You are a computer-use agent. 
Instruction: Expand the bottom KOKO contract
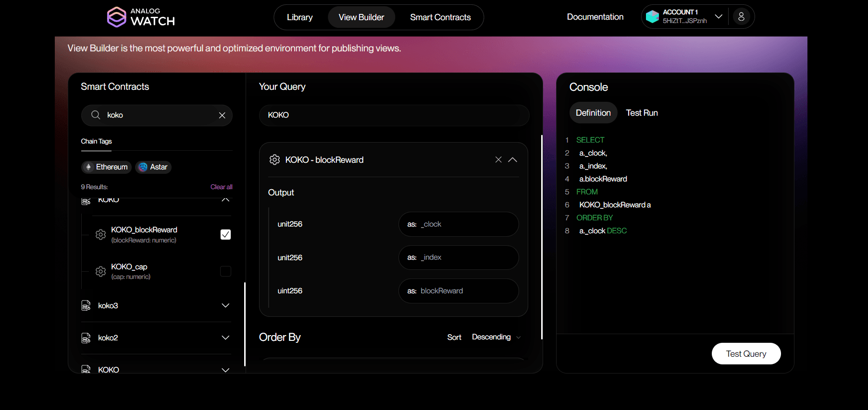[x=225, y=370]
